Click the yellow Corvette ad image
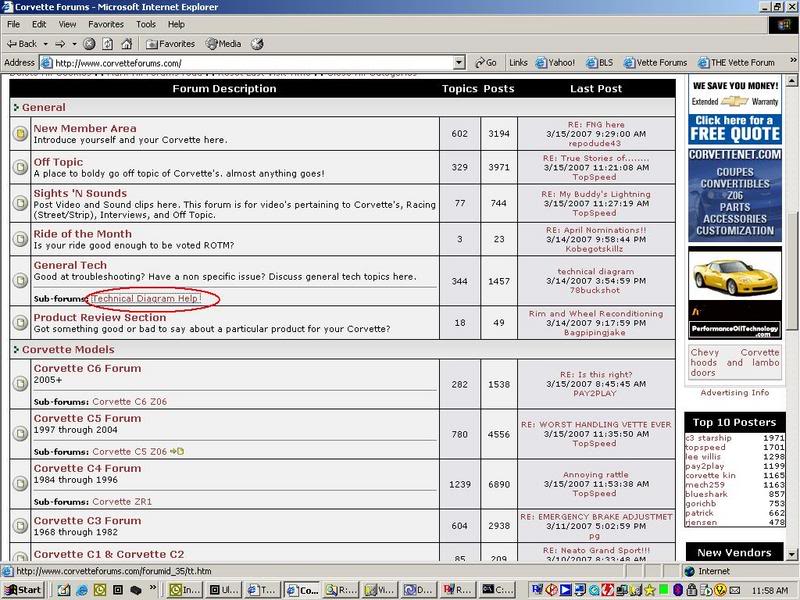 (735, 292)
